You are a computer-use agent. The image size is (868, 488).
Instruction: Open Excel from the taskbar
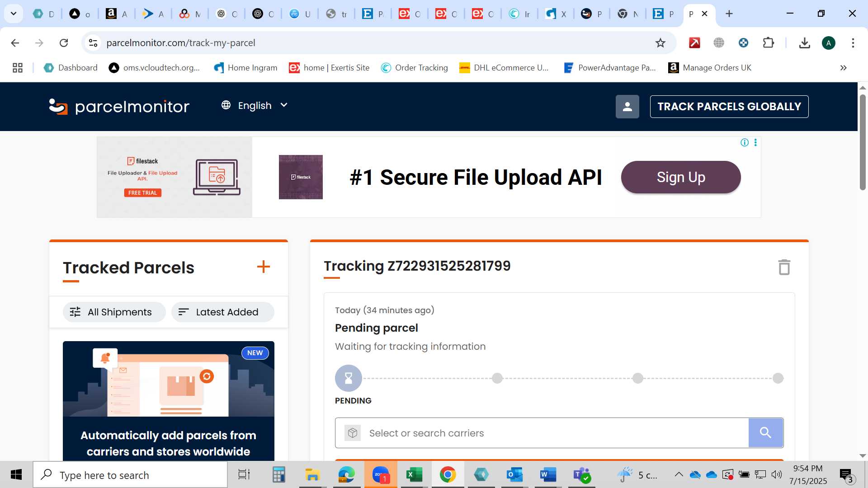click(x=414, y=475)
